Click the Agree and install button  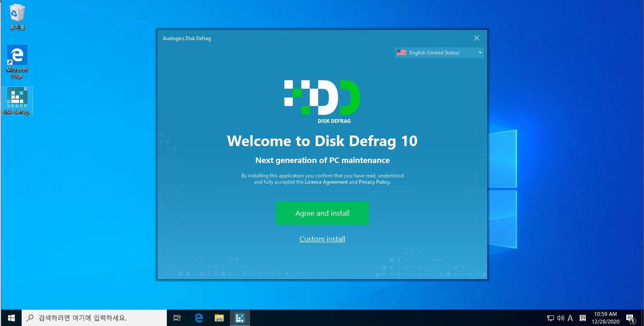322,213
